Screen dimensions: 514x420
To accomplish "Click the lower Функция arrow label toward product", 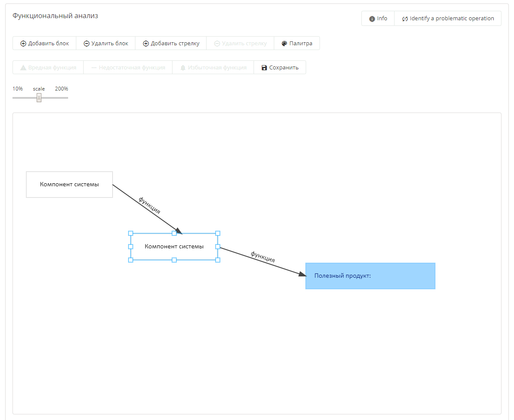I will click(x=263, y=257).
